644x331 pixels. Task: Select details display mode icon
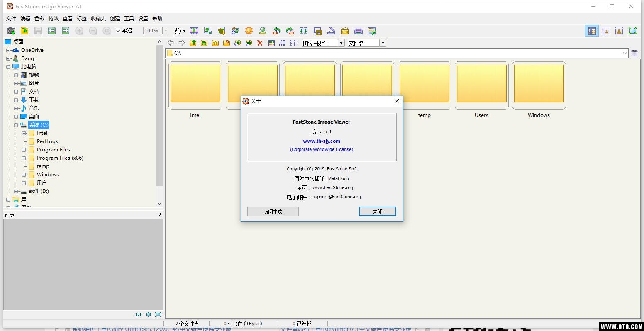point(283,43)
